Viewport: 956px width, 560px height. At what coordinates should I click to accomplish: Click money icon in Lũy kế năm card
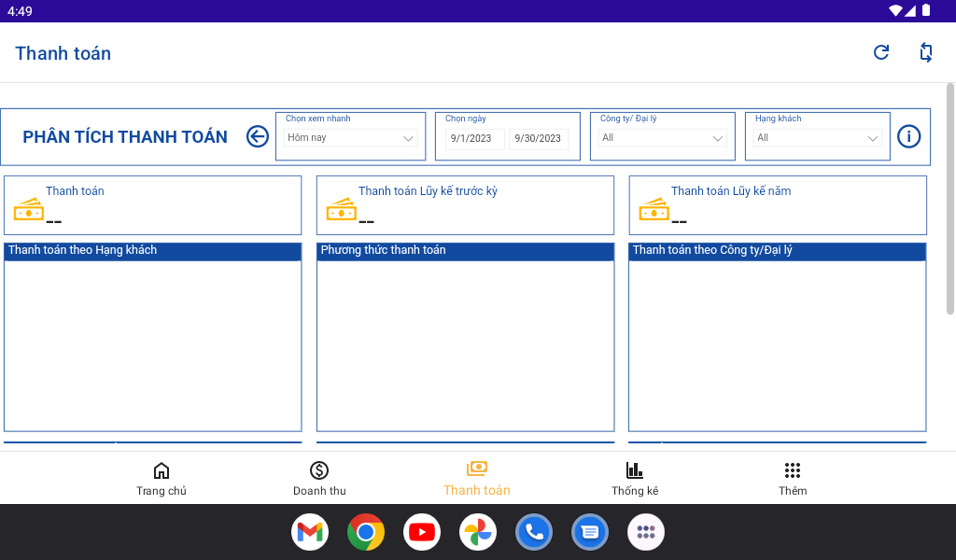[x=654, y=210]
